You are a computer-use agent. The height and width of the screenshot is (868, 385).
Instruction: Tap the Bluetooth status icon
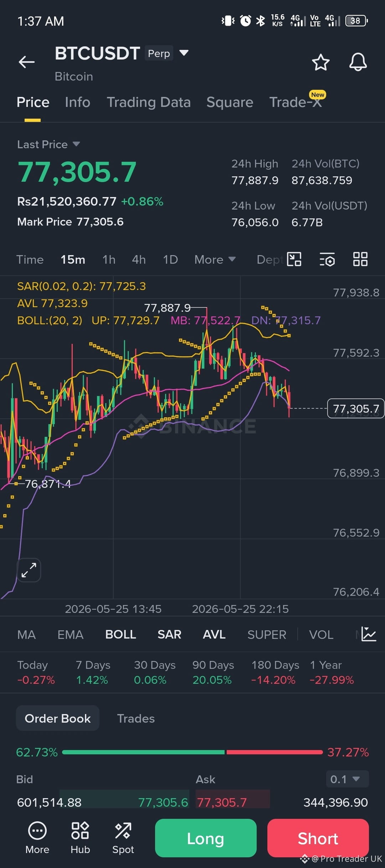[261, 21]
